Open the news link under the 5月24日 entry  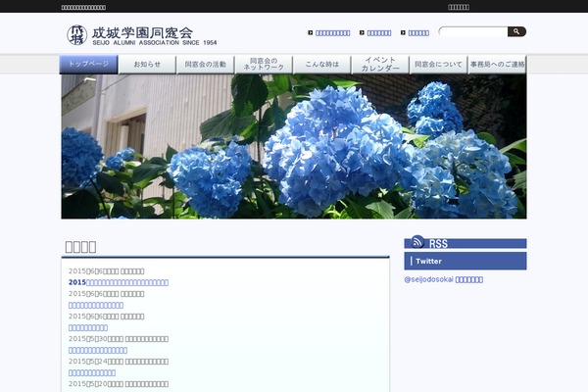tap(92, 372)
